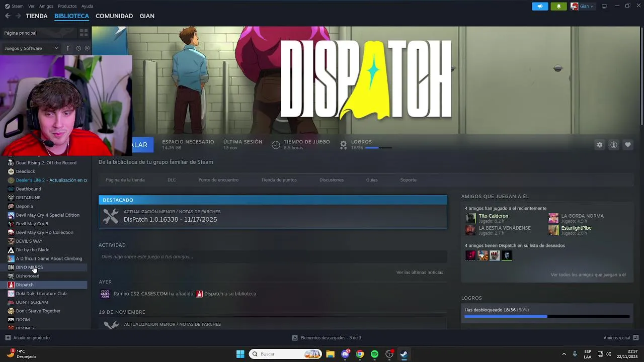
Task: Open Dispatch game info icon
Action: tap(614, 145)
